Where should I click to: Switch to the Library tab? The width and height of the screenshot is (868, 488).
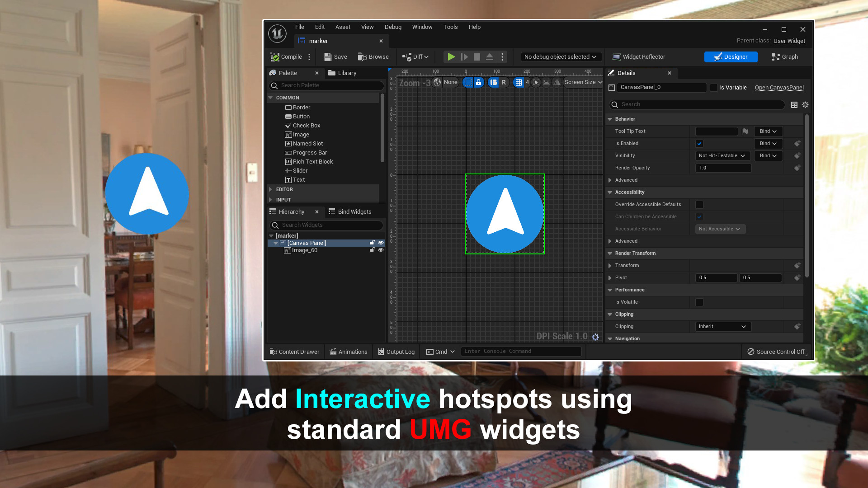[347, 73]
